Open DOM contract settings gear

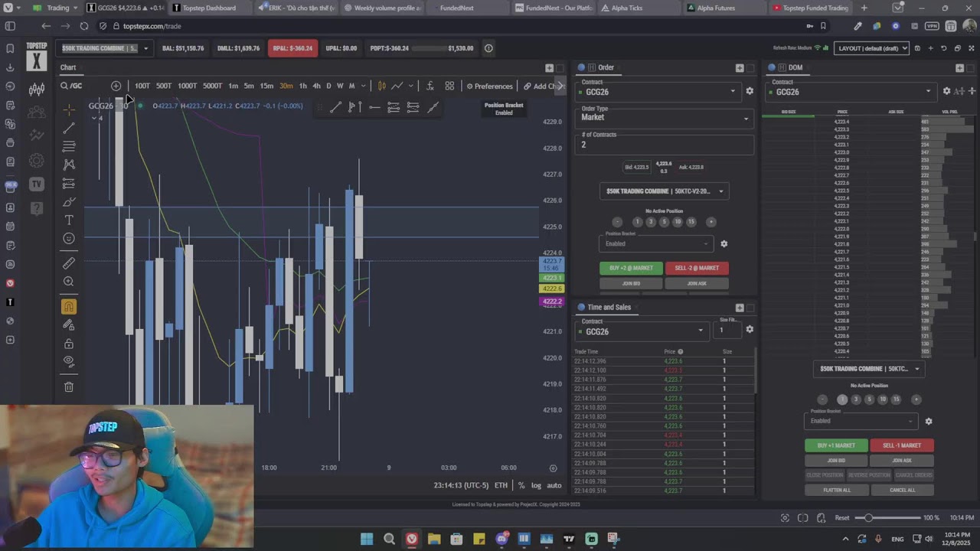(946, 91)
